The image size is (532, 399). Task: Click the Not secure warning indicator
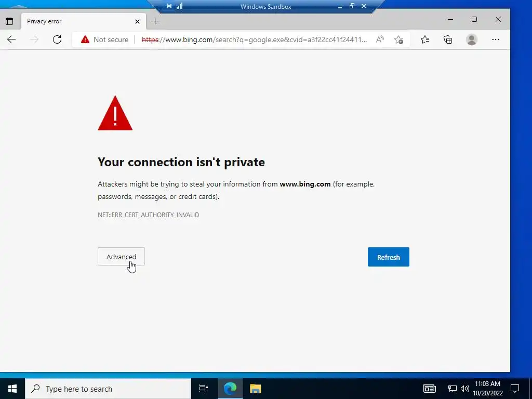(x=104, y=39)
